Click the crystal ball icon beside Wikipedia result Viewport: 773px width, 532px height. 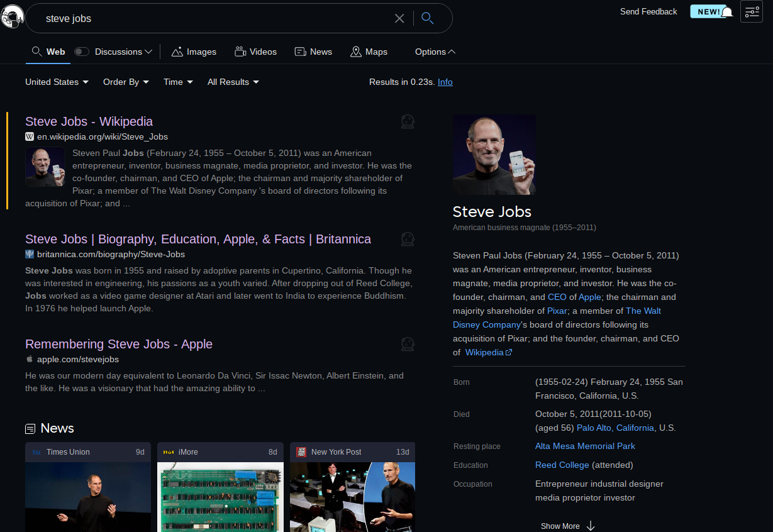tap(408, 121)
